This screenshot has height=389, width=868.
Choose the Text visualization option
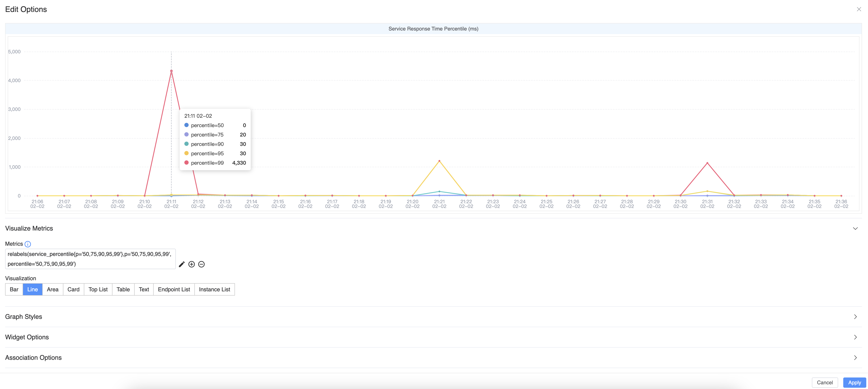(144, 289)
